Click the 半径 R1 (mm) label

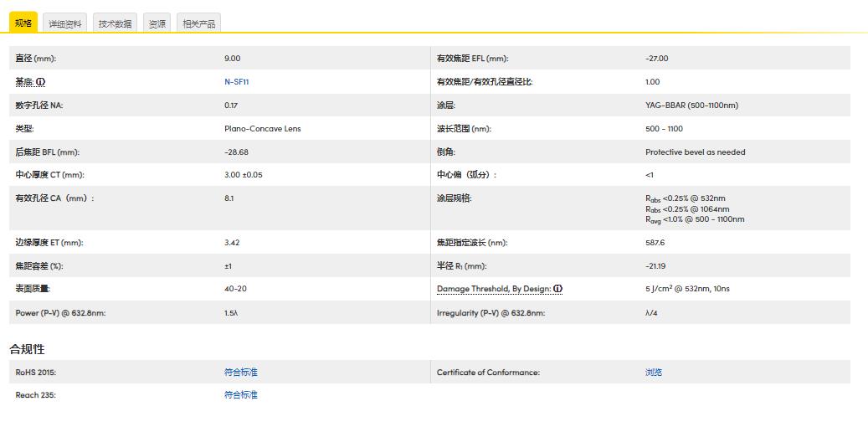[x=462, y=266]
